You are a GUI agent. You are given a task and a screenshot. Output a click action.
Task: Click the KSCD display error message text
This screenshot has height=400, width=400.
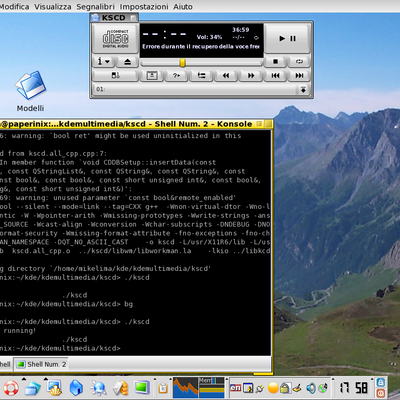click(x=201, y=47)
